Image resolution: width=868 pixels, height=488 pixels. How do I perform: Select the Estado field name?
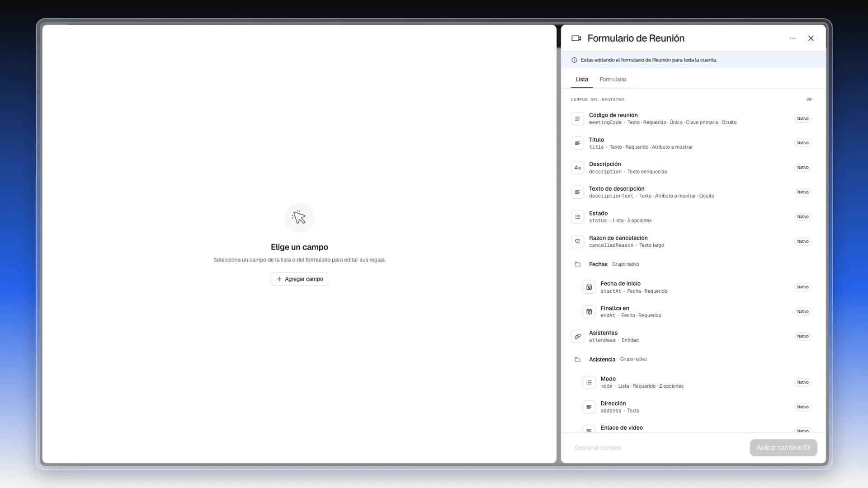pos(598,214)
